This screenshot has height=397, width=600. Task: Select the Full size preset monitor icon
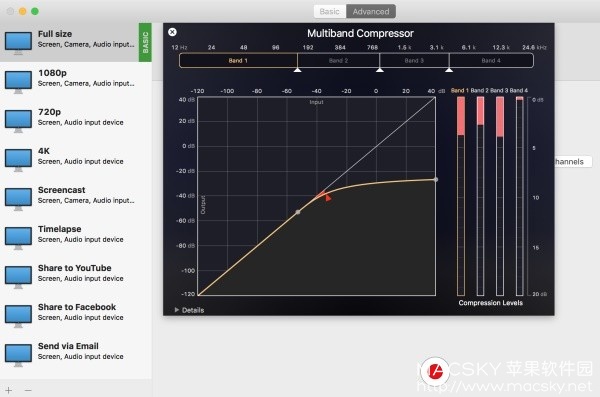18,43
